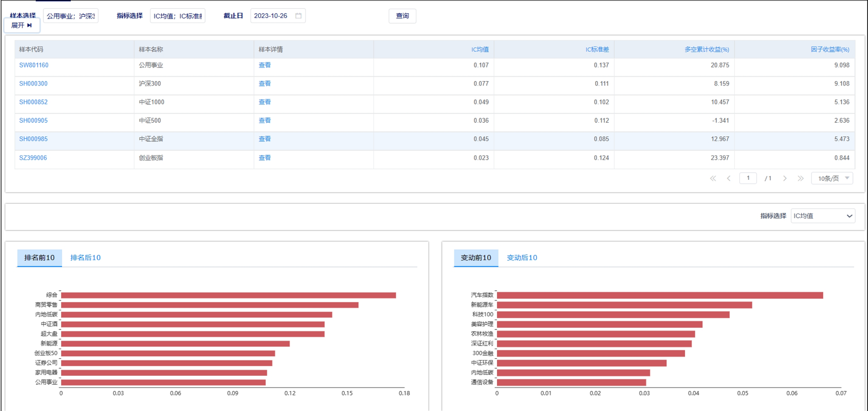The image size is (868, 411).
Task: Click the 美容护理 bar in change chart
Action: click(599, 324)
